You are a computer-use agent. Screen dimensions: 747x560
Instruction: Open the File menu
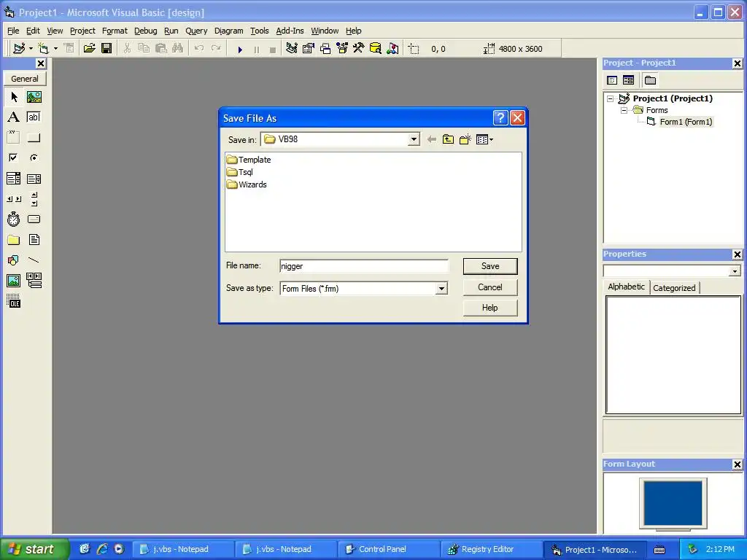(x=13, y=31)
